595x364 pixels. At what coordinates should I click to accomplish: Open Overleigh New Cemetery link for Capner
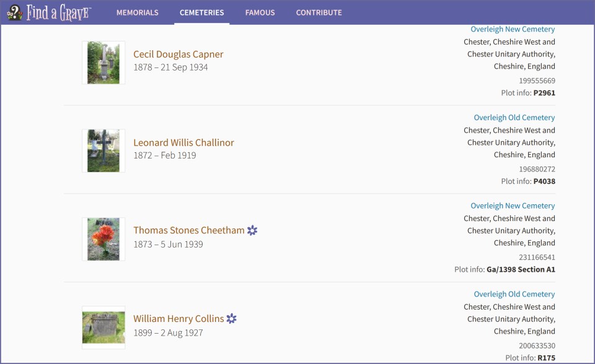point(513,29)
